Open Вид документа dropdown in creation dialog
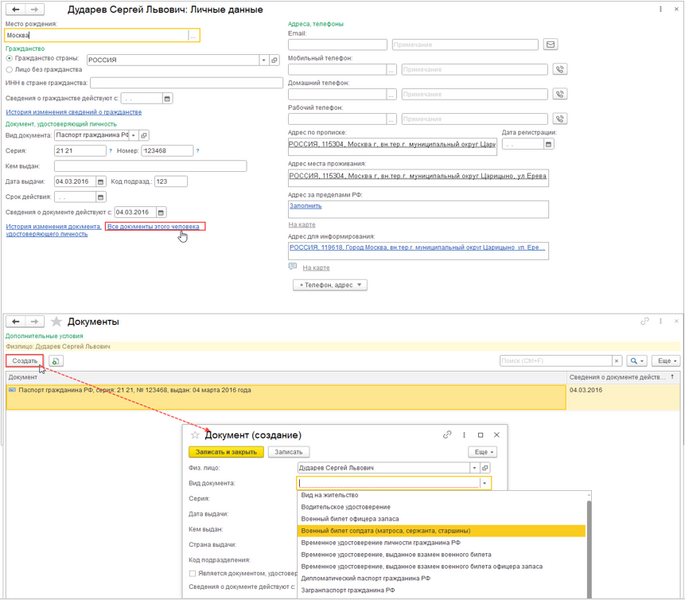 (486, 482)
